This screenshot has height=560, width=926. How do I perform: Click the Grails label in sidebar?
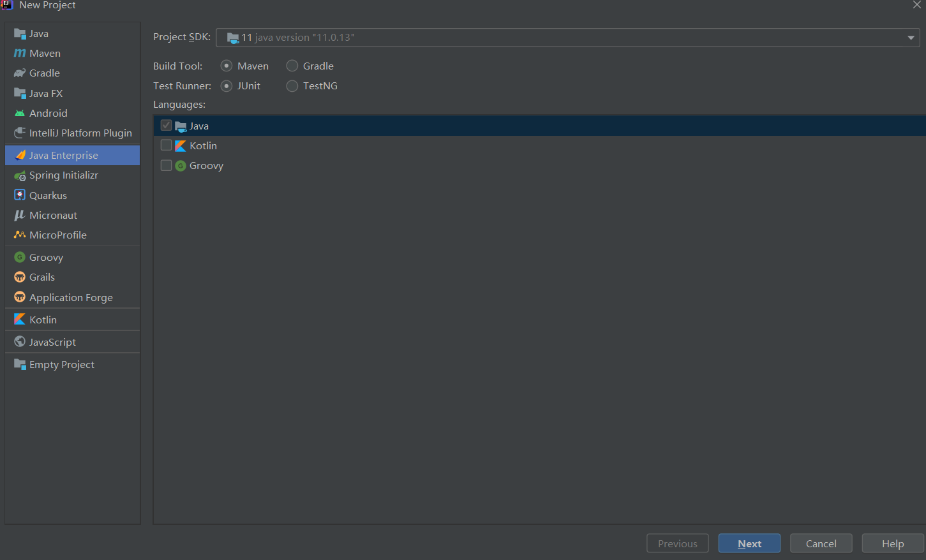tap(42, 277)
